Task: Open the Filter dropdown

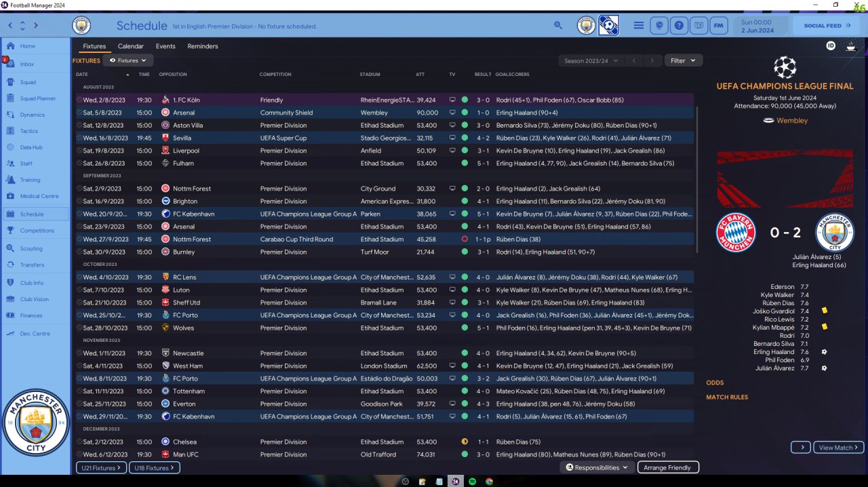Action: pyautogui.click(x=683, y=60)
